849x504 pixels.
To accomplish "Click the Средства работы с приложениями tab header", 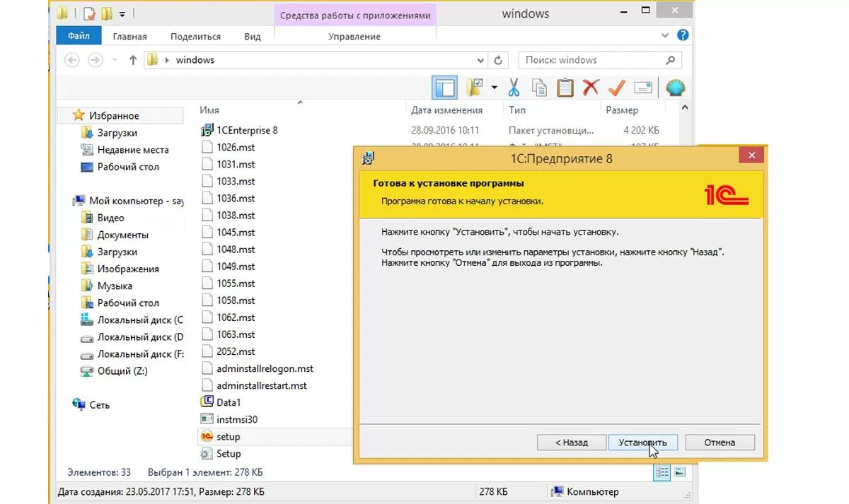I will click(354, 15).
